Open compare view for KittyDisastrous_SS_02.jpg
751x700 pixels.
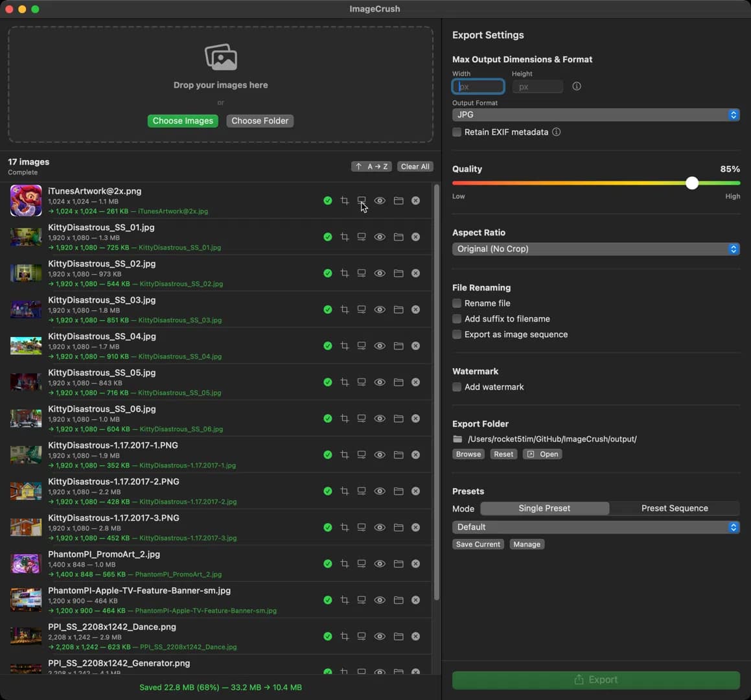[362, 273]
